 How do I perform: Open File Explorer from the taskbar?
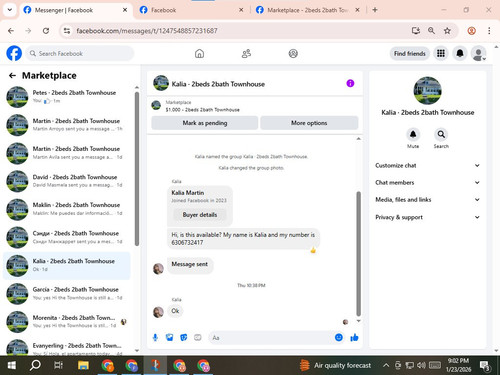(83, 365)
